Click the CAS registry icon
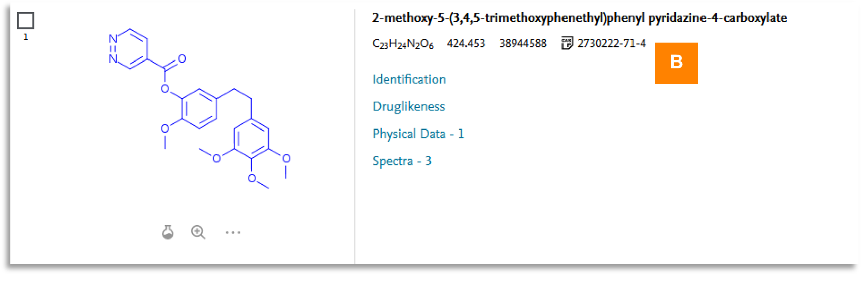The image size is (868, 292). pyautogui.click(x=567, y=43)
